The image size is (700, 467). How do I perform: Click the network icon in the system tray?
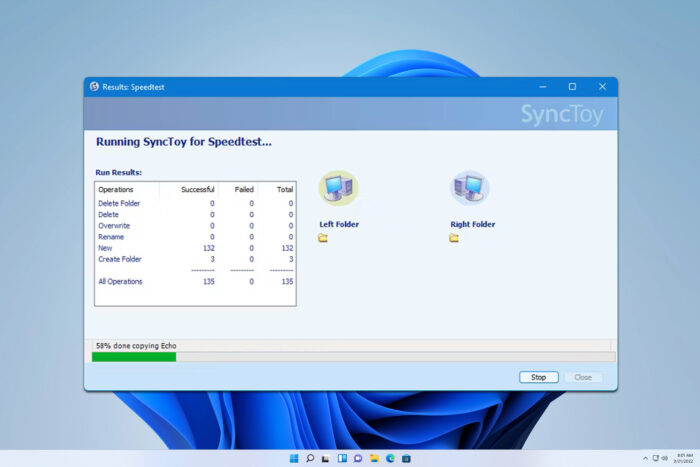click(x=656, y=458)
